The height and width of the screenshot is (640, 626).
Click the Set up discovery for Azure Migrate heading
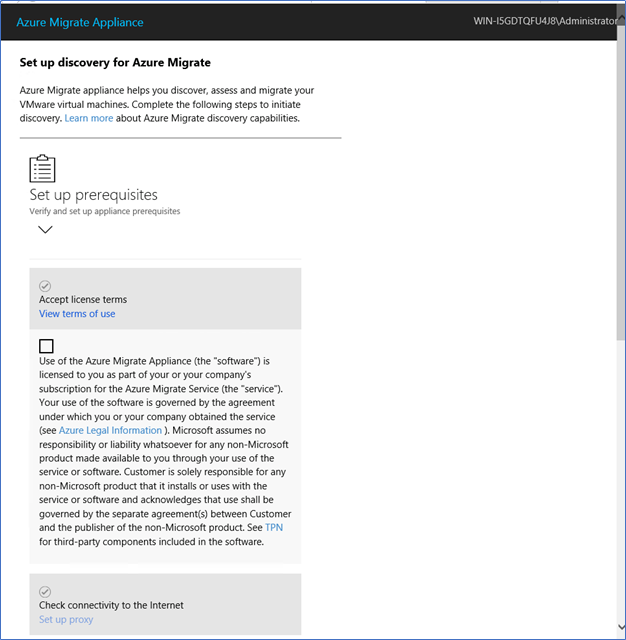pyautogui.click(x=115, y=62)
